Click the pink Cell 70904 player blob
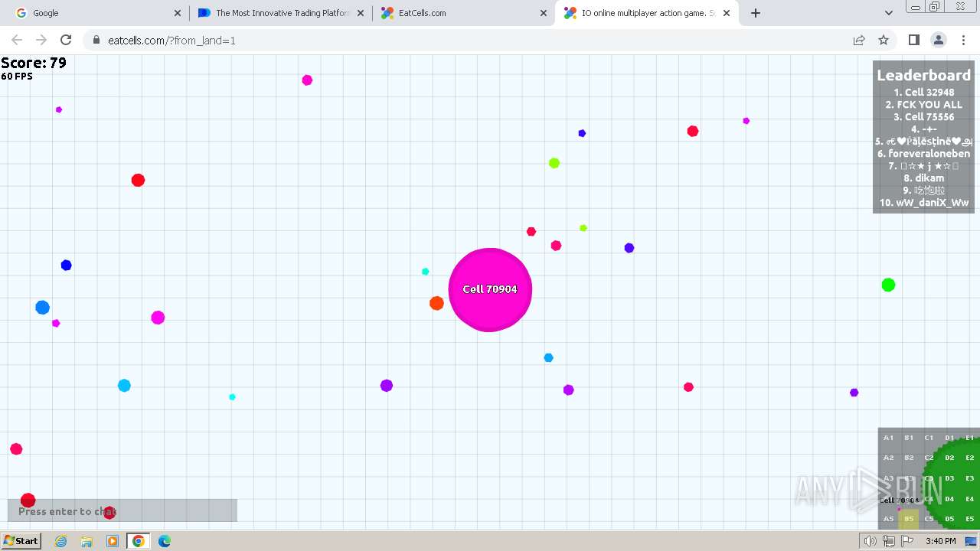The image size is (980, 551). 490,289
